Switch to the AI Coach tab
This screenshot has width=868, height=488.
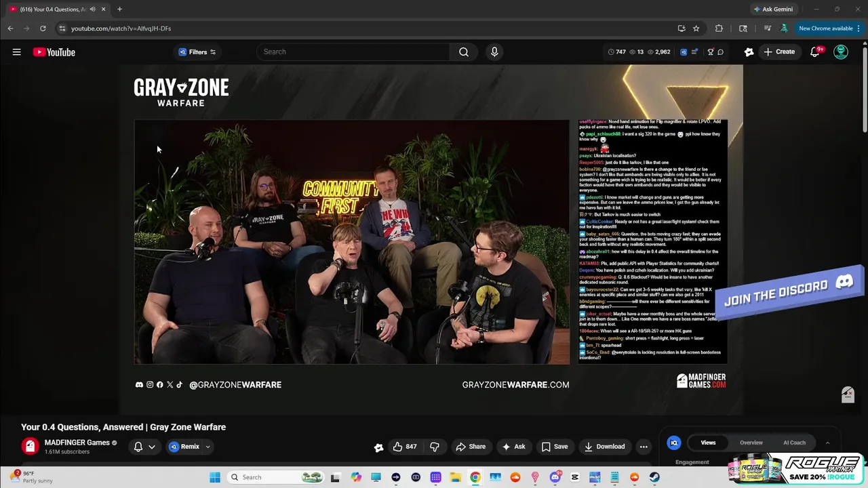[794, 443]
